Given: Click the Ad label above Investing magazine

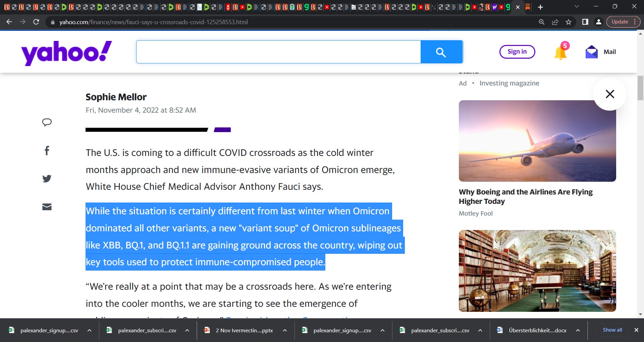Looking at the screenshot, I should [463, 83].
